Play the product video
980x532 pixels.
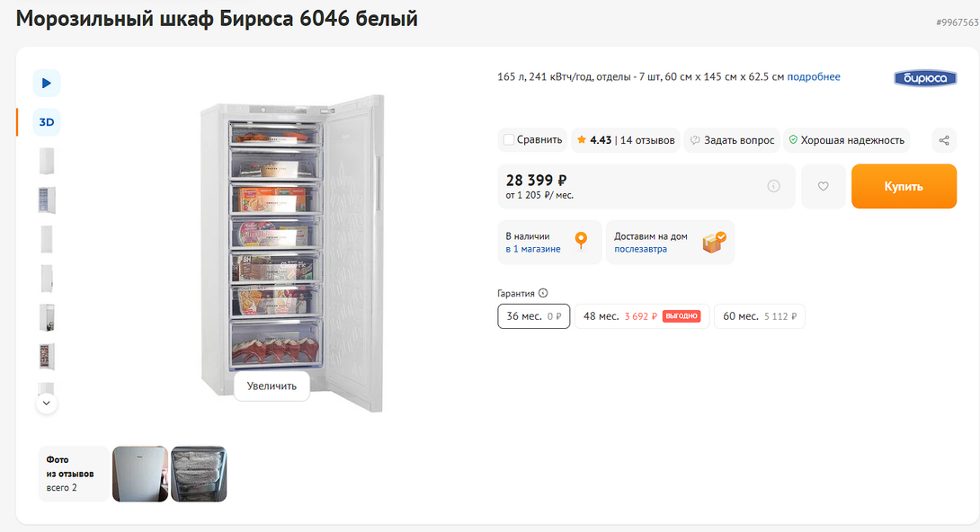click(47, 84)
